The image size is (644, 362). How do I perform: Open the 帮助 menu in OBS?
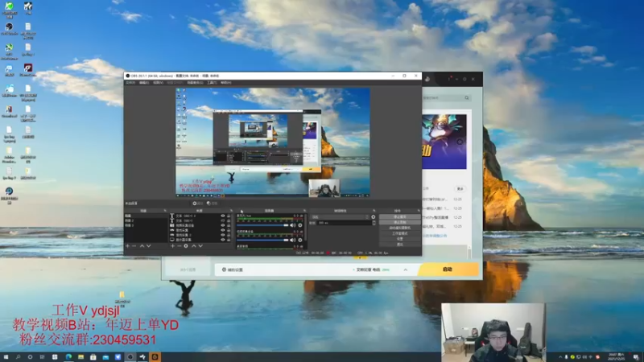[x=226, y=83]
